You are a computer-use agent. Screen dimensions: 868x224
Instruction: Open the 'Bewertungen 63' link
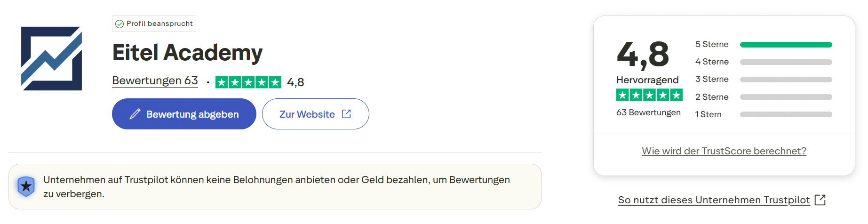[155, 81]
